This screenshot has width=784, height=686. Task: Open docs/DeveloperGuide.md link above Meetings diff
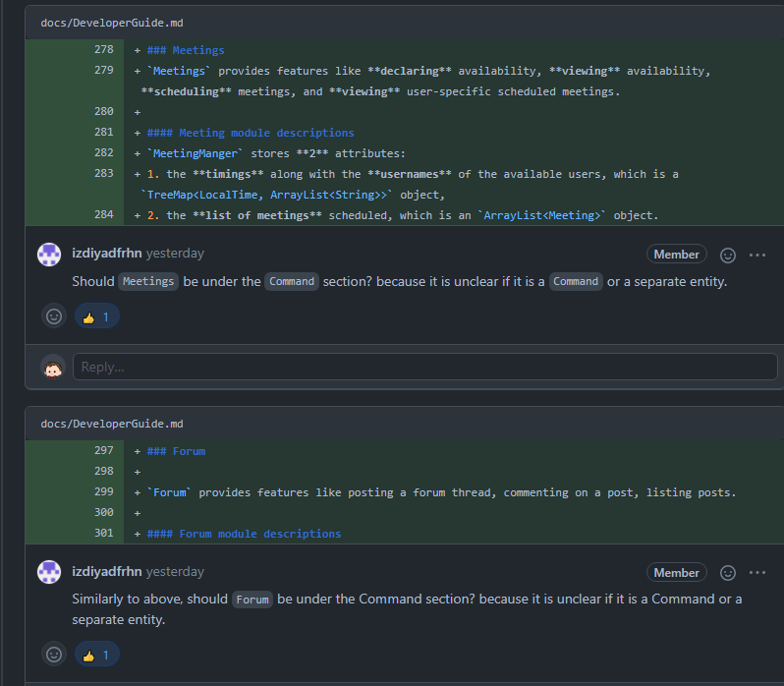click(x=112, y=23)
